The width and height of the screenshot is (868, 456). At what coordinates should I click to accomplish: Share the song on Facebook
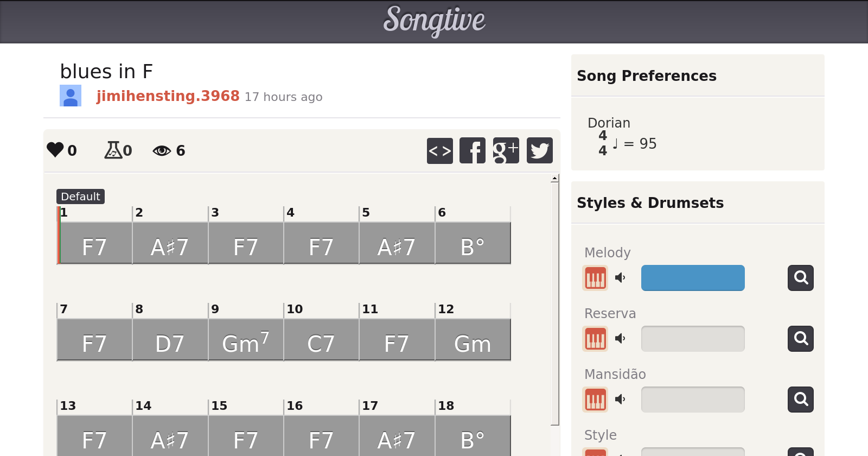point(473,150)
